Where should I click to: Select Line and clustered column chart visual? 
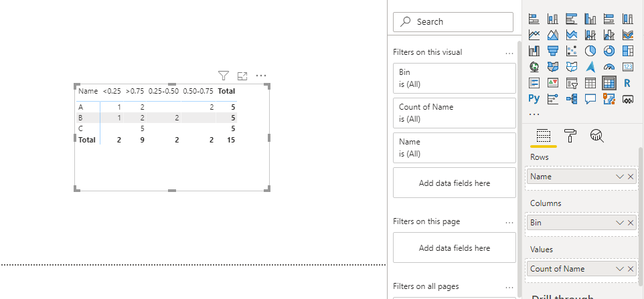[x=609, y=35]
